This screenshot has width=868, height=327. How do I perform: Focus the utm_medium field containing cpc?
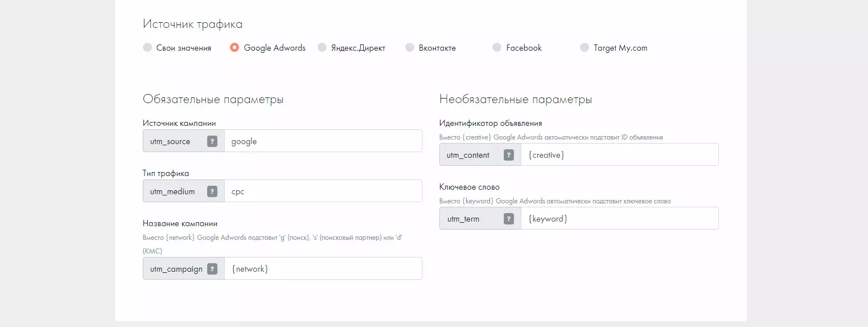323,191
